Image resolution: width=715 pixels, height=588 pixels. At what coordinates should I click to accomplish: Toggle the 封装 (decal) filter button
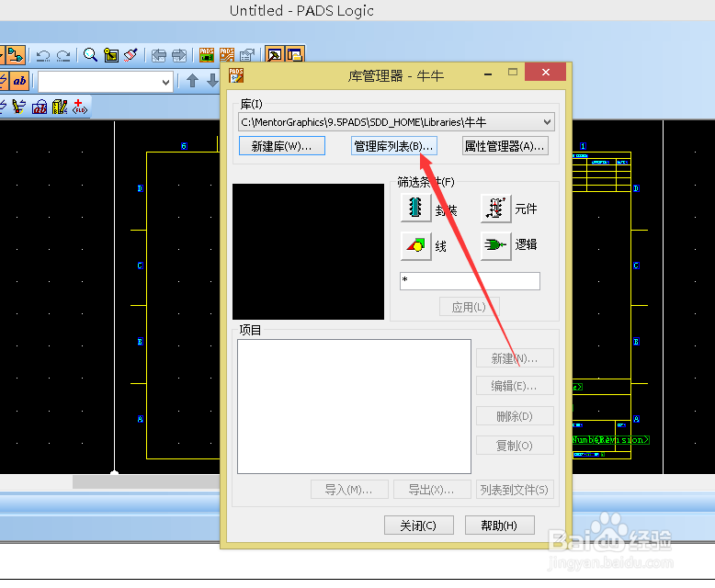[x=415, y=208]
